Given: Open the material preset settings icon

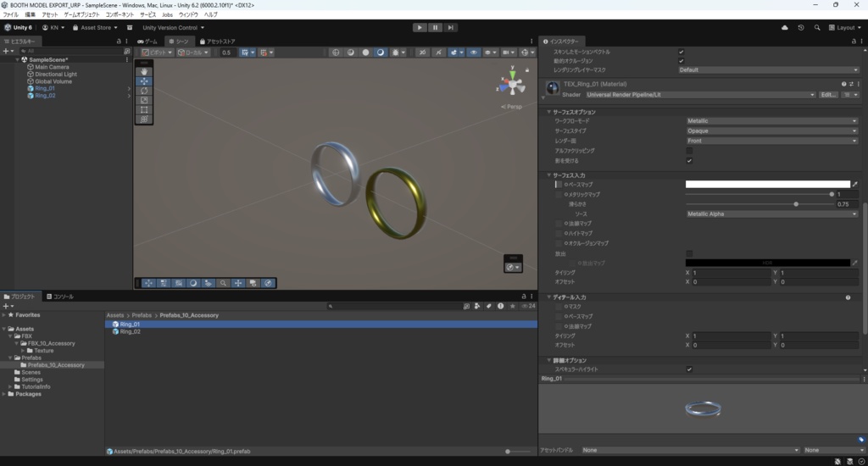Looking at the screenshot, I should click(x=851, y=84).
